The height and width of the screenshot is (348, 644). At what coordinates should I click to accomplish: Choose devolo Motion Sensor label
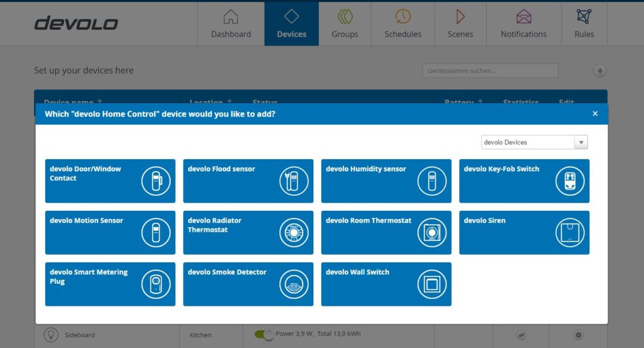pos(86,221)
